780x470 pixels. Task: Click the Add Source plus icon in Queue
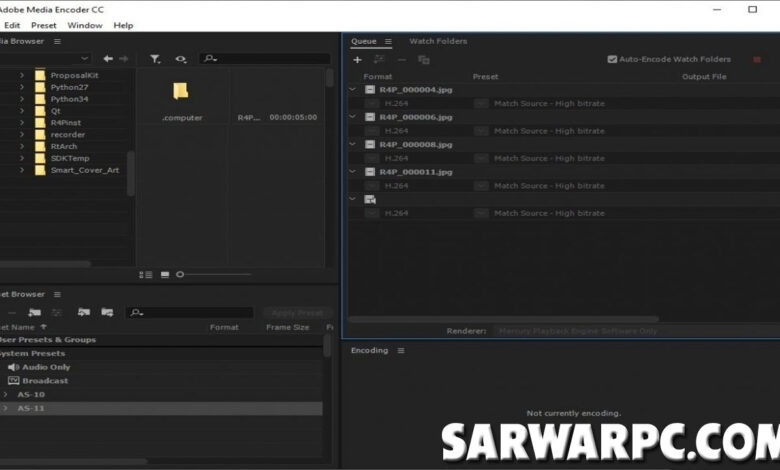point(357,60)
